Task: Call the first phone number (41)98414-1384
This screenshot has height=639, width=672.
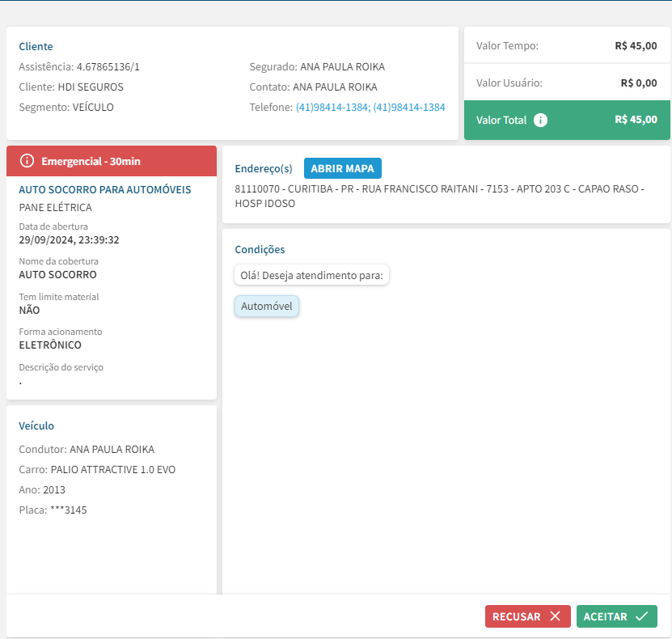Action: (332, 107)
